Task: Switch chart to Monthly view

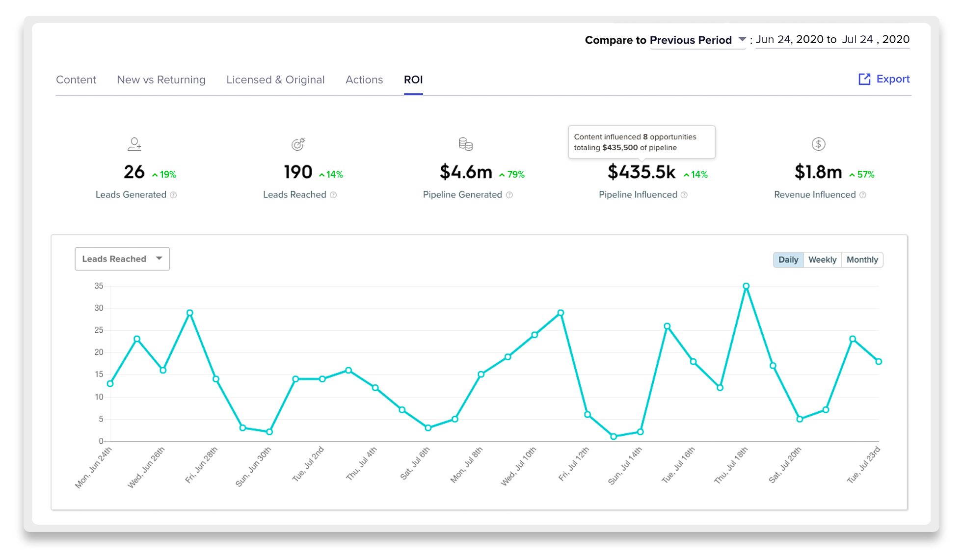Action: (862, 260)
